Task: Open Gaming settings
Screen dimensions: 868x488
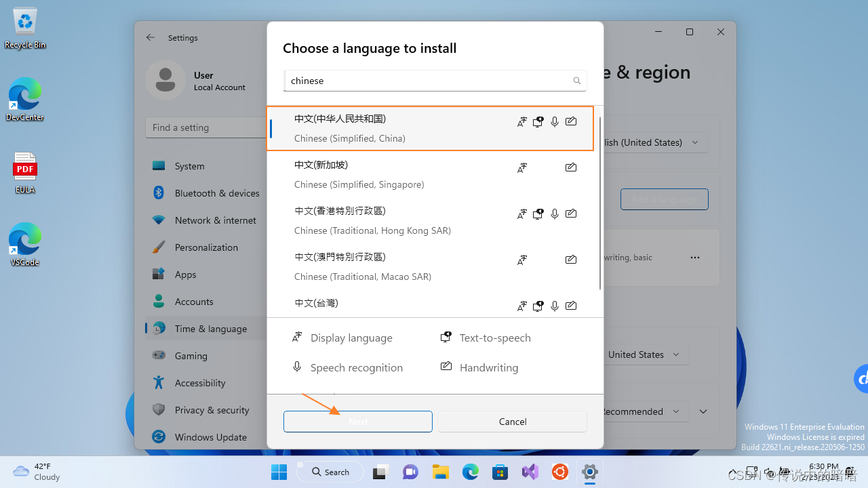Action: point(206,356)
